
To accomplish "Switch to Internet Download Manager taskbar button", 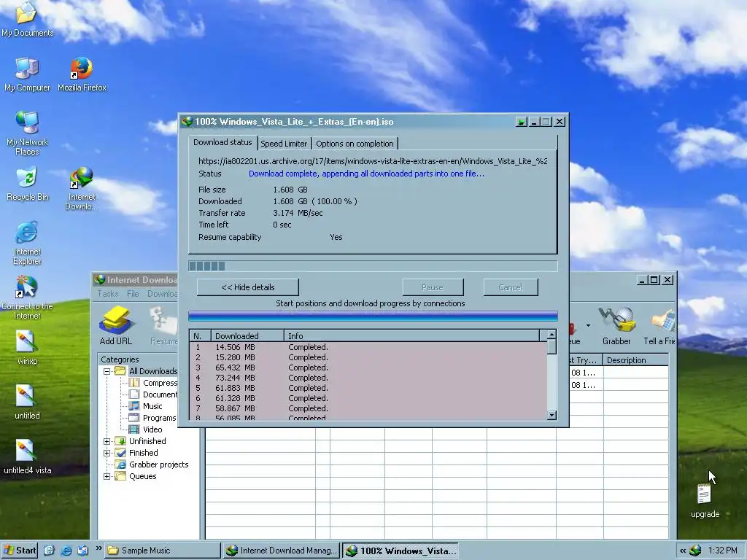I will click(x=281, y=551).
